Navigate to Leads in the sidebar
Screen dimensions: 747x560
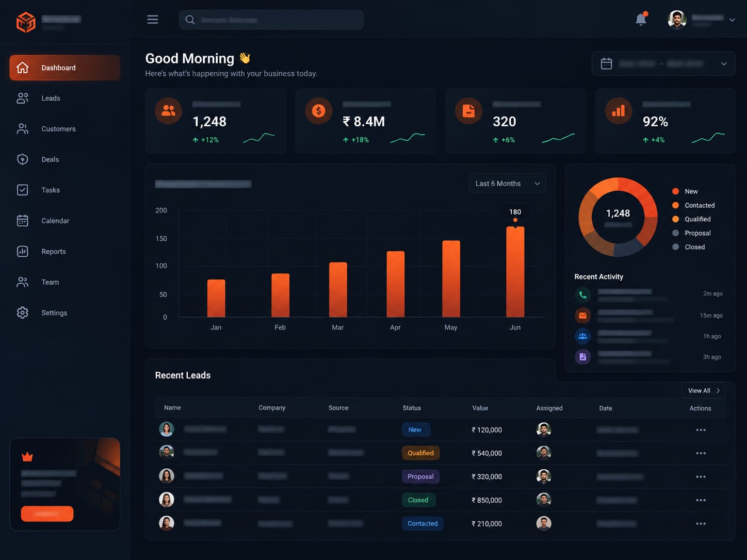point(65,98)
